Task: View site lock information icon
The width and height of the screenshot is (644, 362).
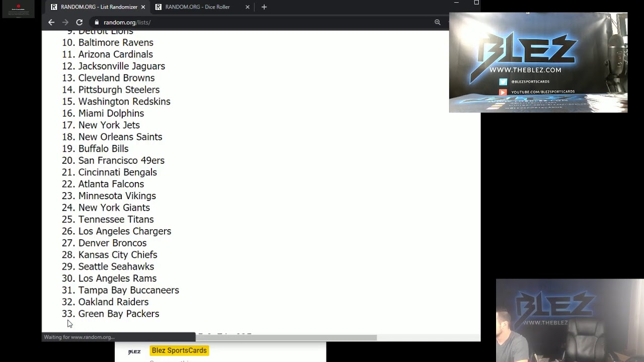Action: pyautogui.click(x=97, y=22)
